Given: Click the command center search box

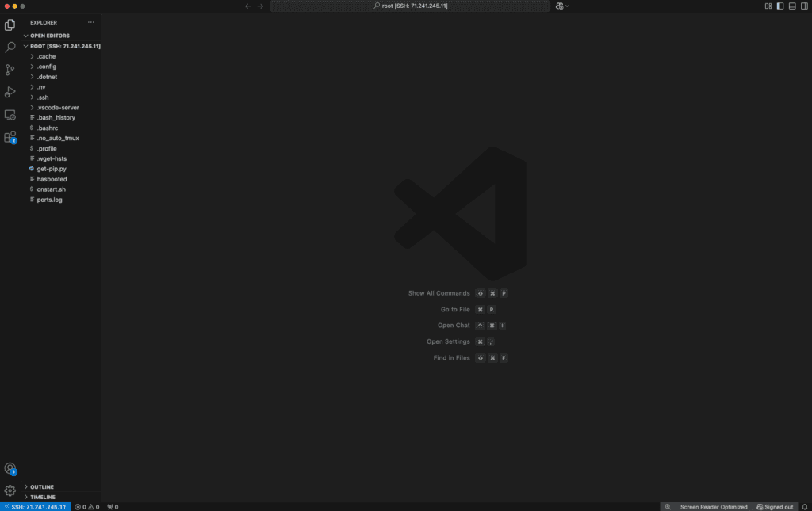Looking at the screenshot, I should click(x=410, y=6).
